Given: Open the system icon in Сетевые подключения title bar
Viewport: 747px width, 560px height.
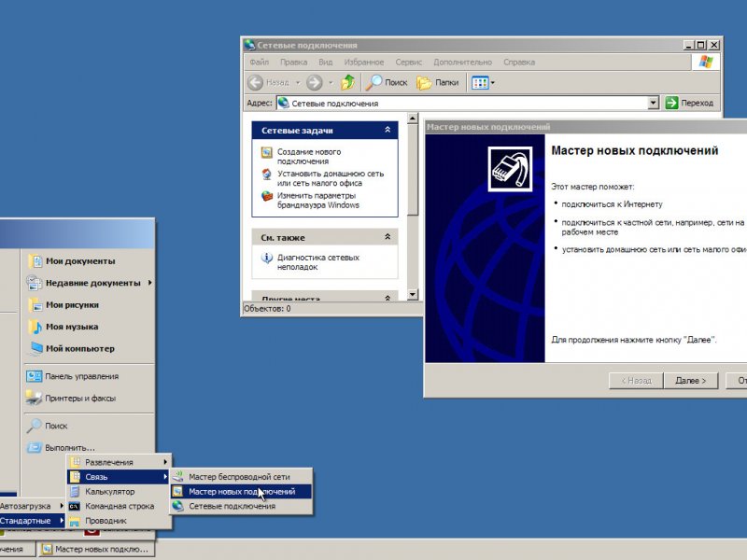Looking at the screenshot, I should (x=249, y=45).
